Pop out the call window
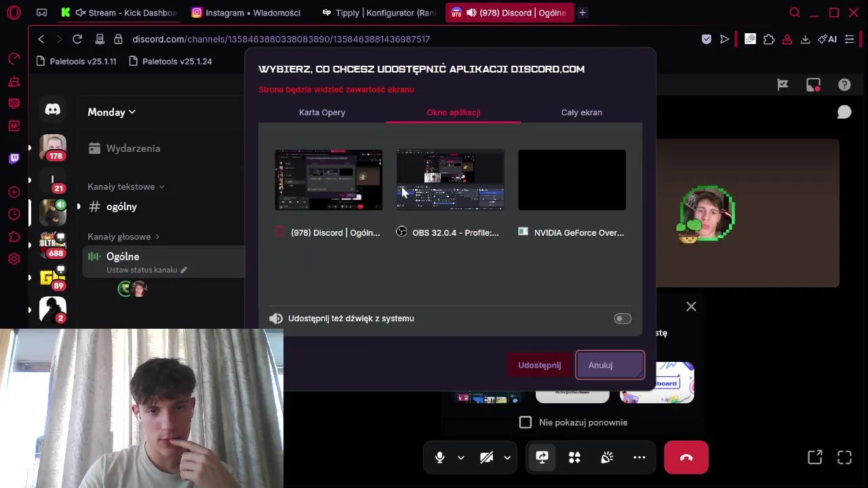 (814, 457)
